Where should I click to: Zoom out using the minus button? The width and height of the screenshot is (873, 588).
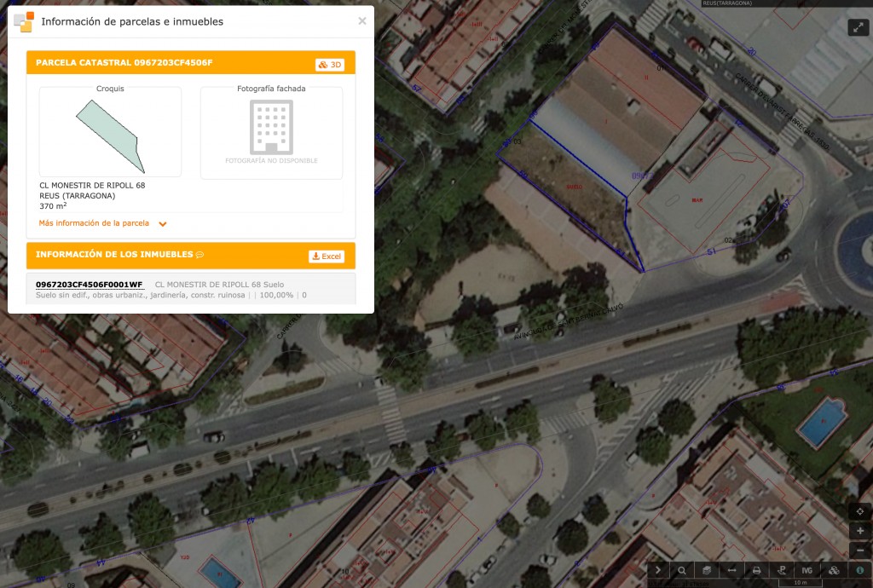pyautogui.click(x=860, y=551)
